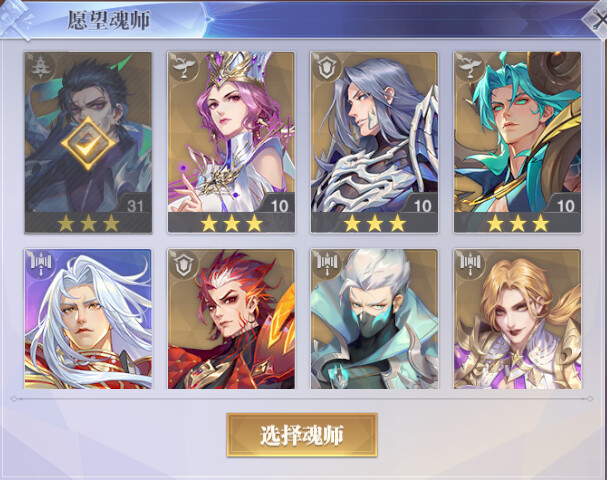Screen dimensions: 607x480
Task: Select the red spiky-haired hero card
Action: tap(231, 319)
